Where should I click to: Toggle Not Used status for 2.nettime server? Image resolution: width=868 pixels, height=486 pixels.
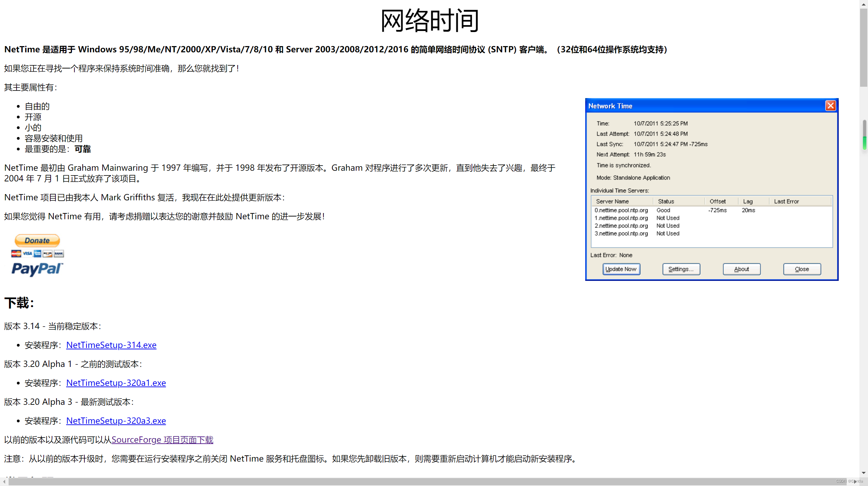668,225
